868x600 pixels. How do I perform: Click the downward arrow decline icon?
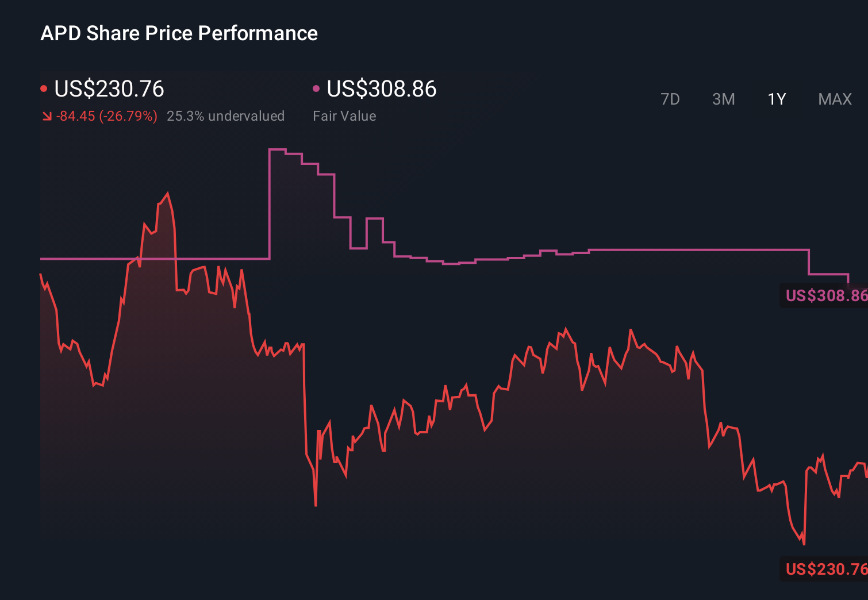coord(47,116)
